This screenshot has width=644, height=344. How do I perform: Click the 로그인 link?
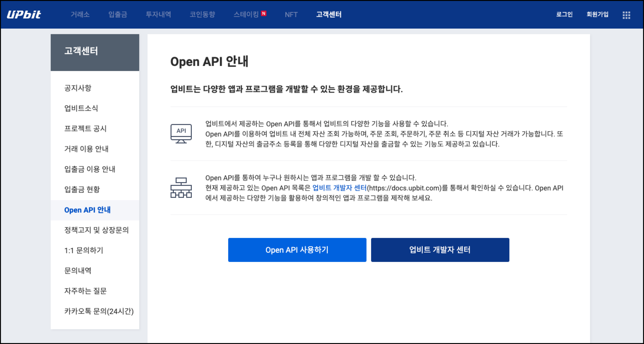[564, 14]
